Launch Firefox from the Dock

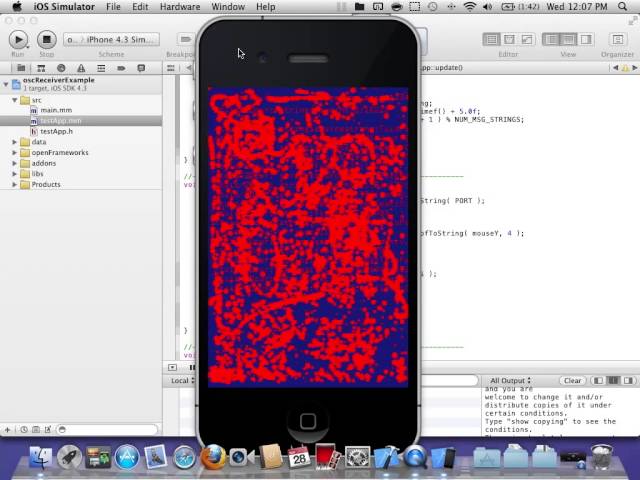[x=213, y=458]
